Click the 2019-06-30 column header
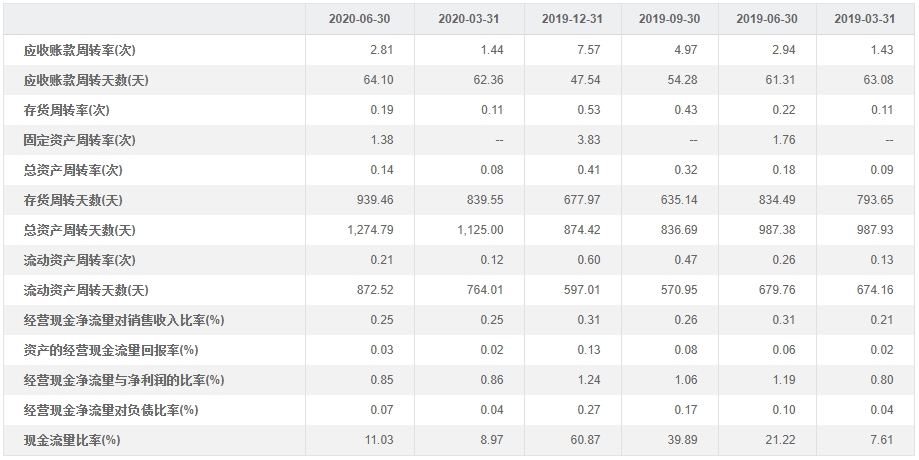 coord(766,19)
